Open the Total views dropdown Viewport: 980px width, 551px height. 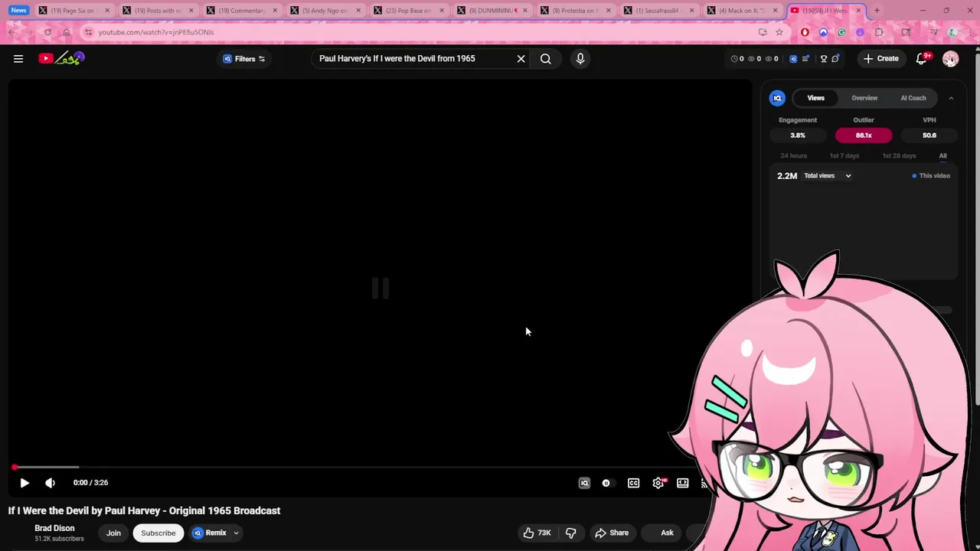coord(827,176)
